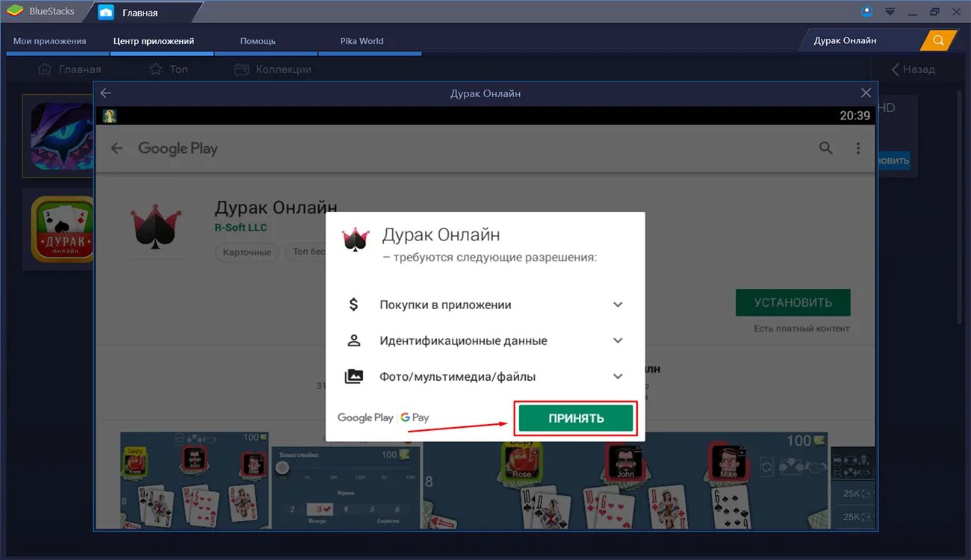This screenshot has height=560, width=971.
Task: Open the Pika World tab
Action: (362, 41)
